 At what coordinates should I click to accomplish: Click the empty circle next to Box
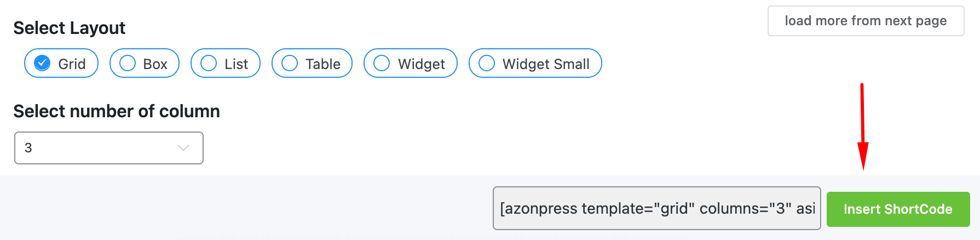click(x=128, y=64)
